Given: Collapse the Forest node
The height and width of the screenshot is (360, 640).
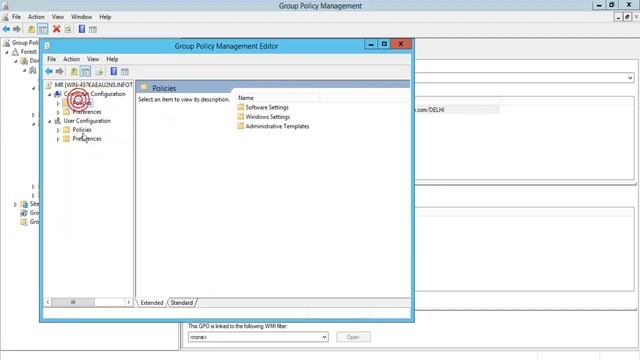Looking at the screenshot, I should [7, 52].
